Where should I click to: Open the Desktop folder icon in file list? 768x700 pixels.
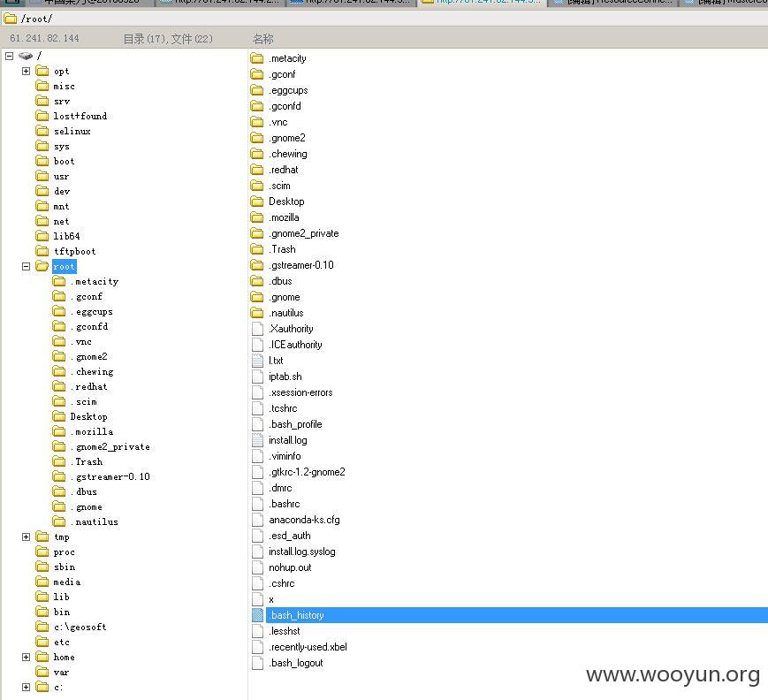pyautogui.click(x=256, y=202)
